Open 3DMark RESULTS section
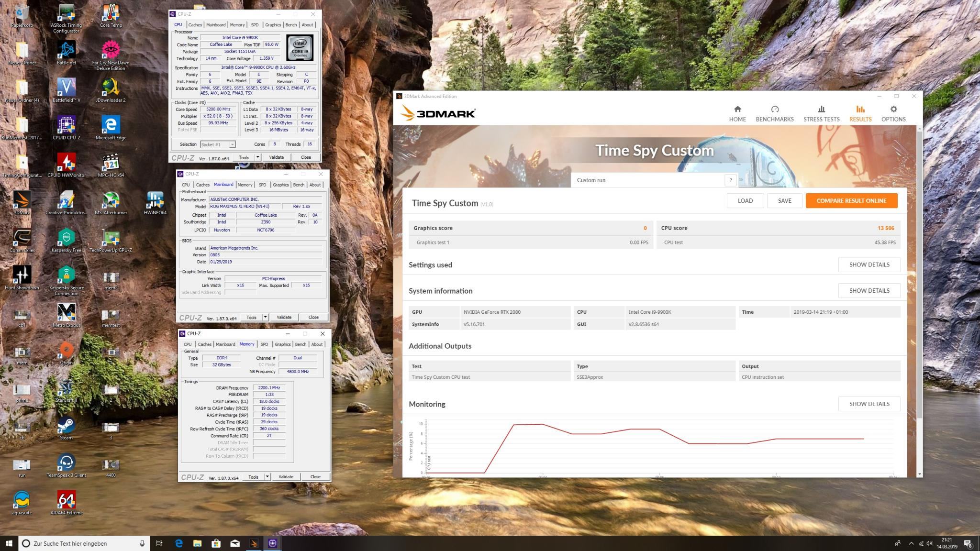Image resolution: width=980 pixels, height=551 pixels. coord(860,114)
